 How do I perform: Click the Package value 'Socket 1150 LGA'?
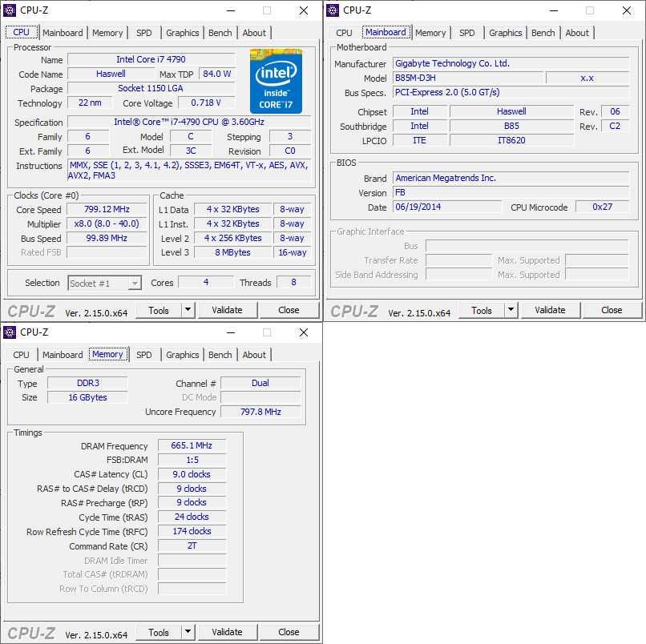coord(151,88)
